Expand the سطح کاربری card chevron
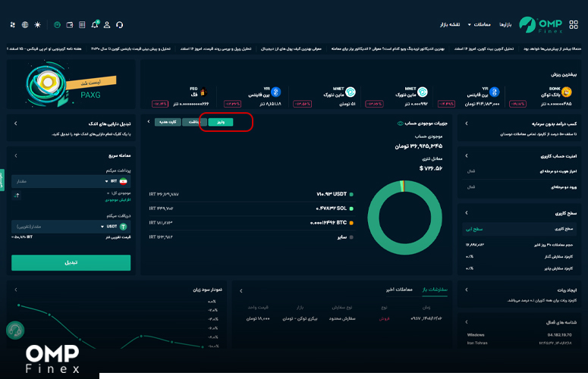The width and height of the screenshot is (588, 379). [467, 213]
